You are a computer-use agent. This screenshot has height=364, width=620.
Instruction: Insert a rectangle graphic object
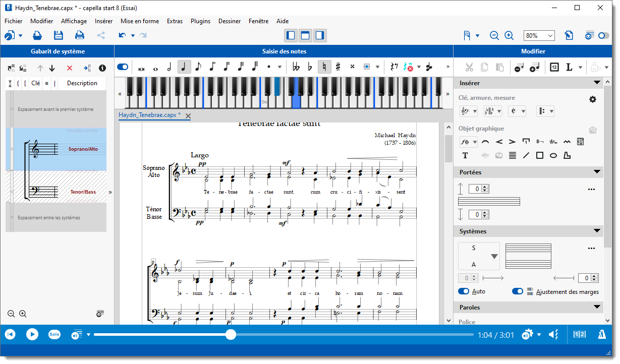point(540,155)
